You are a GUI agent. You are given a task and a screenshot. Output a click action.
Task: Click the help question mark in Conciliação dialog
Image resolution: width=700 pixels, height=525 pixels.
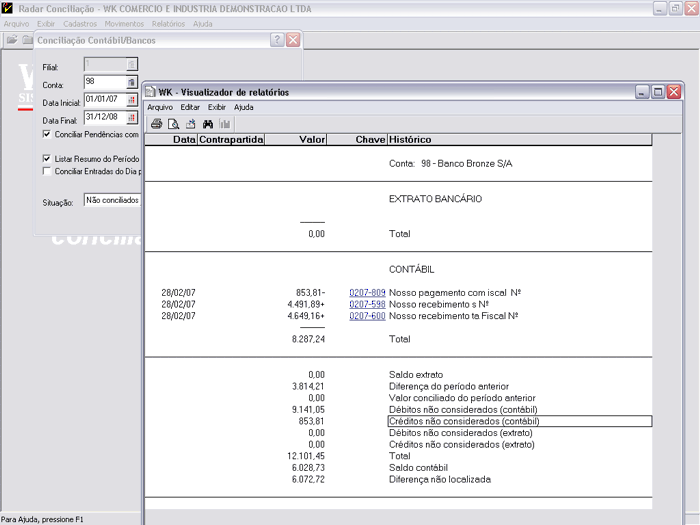(x=277, y=40)
